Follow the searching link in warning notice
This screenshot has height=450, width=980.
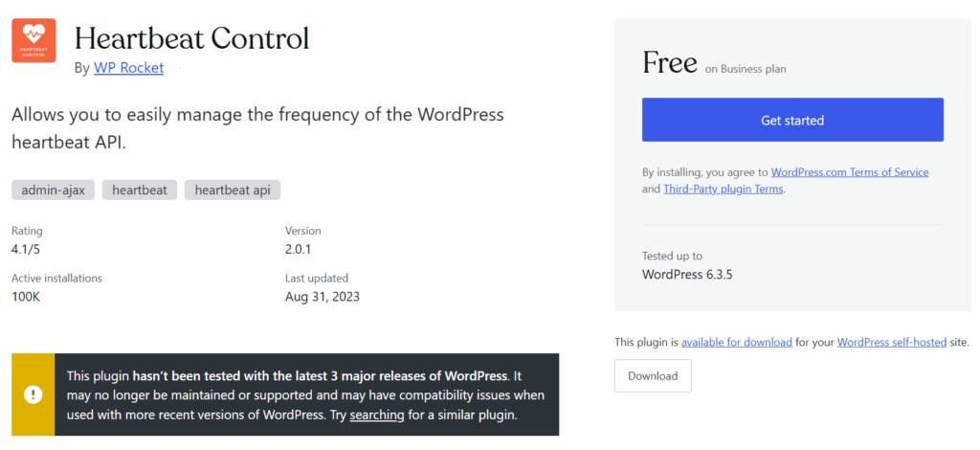click(x=376, y=415)
